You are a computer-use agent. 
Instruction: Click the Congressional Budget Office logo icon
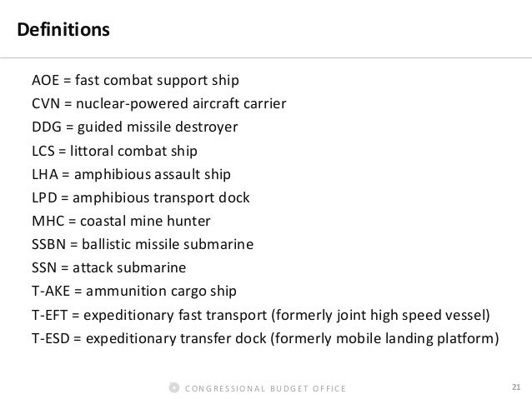[x=173, y=387]
